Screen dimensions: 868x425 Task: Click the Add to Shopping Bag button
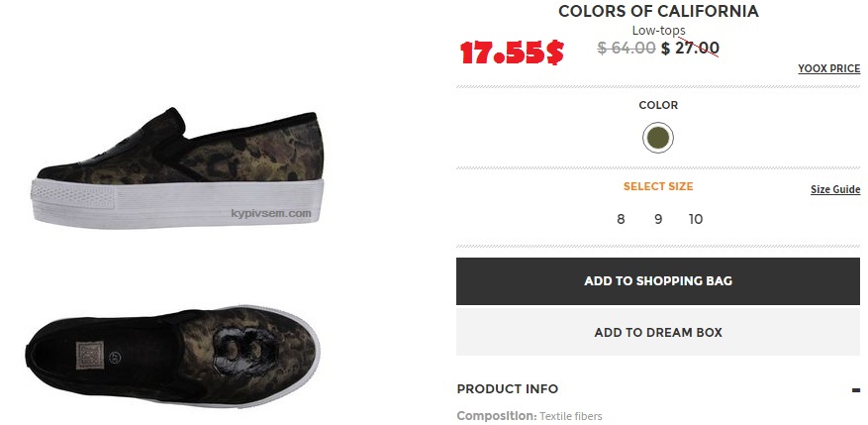[x=658, y=281]
